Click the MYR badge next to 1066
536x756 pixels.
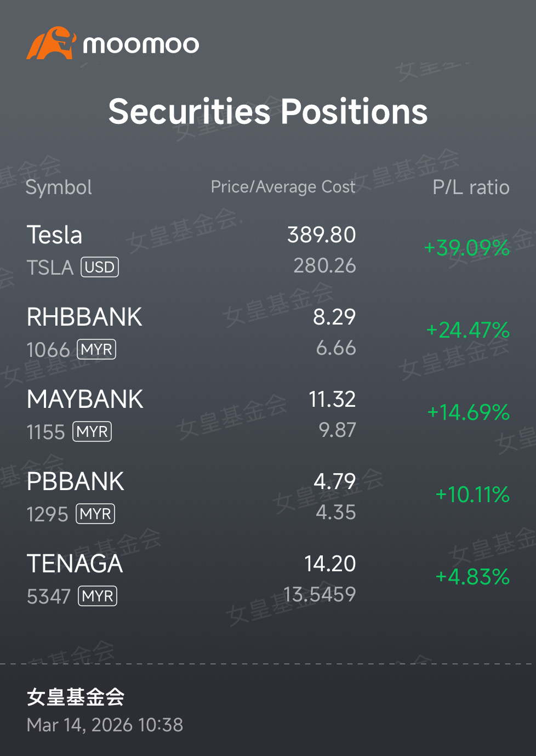click(x=96, y=350)
